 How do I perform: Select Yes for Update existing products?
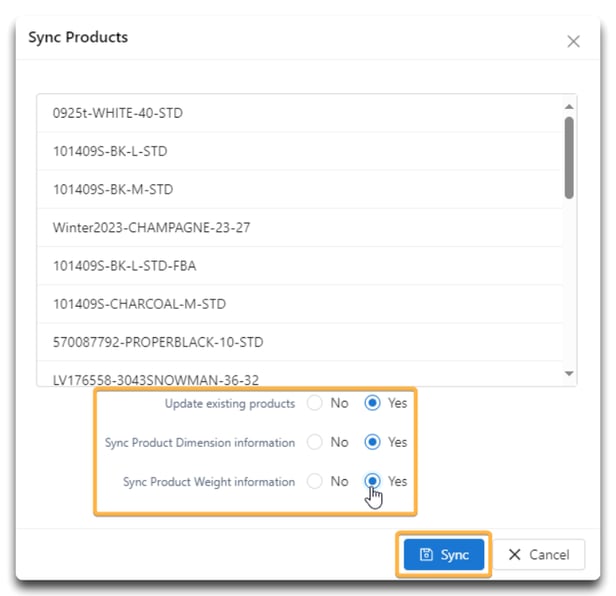point(372,403)
